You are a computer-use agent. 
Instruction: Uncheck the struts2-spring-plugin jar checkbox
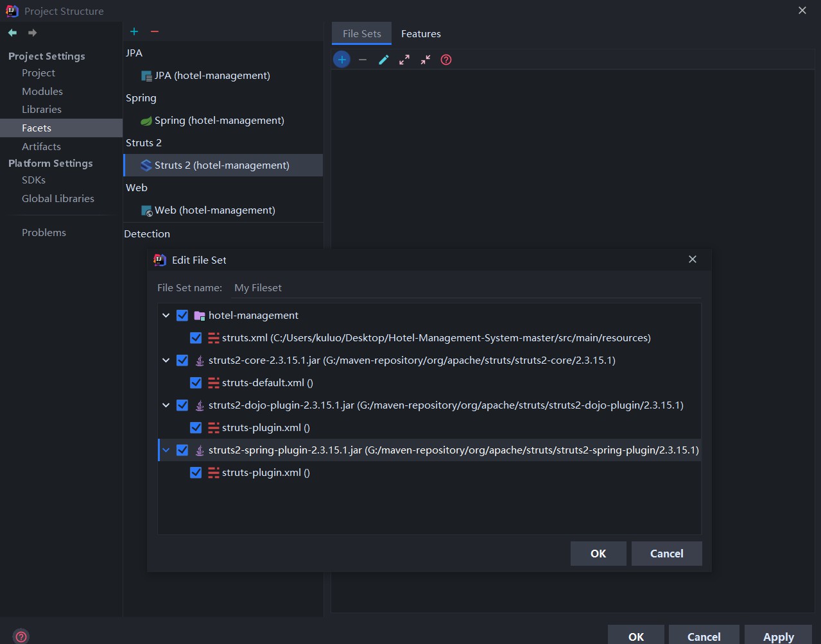pyautogui.click(x=182, y=450)
